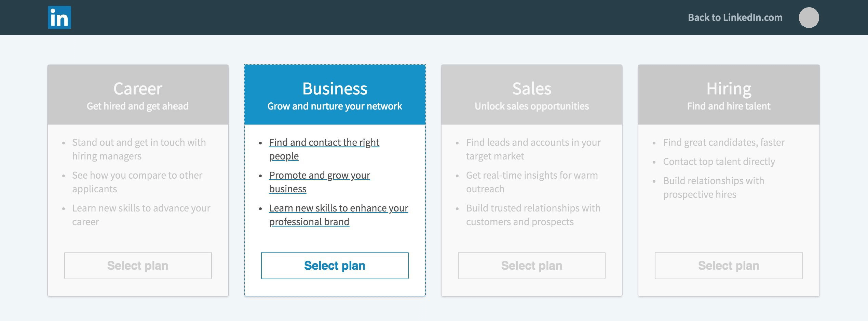868x321 pixels.
Task: Open 'Learn new skills to enhance your professional brand'
Action: [338, 215]
